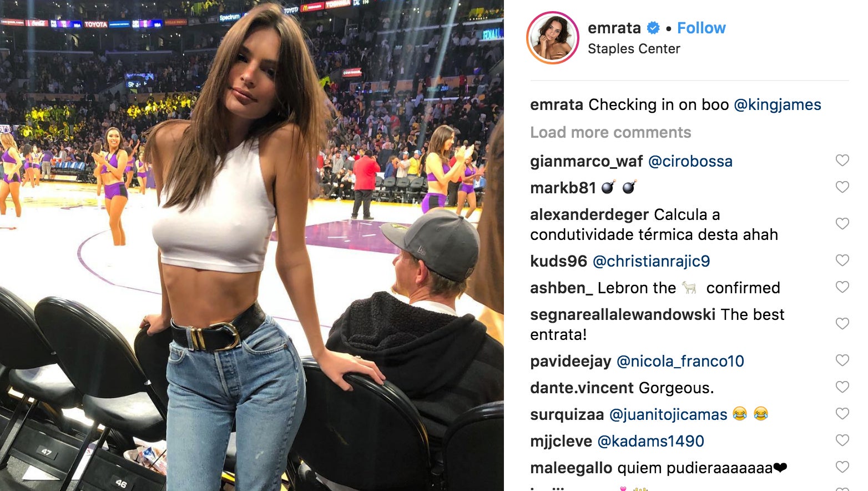The image size is (868, 491).
Task: Open the post photo
Action: [252, 245]
